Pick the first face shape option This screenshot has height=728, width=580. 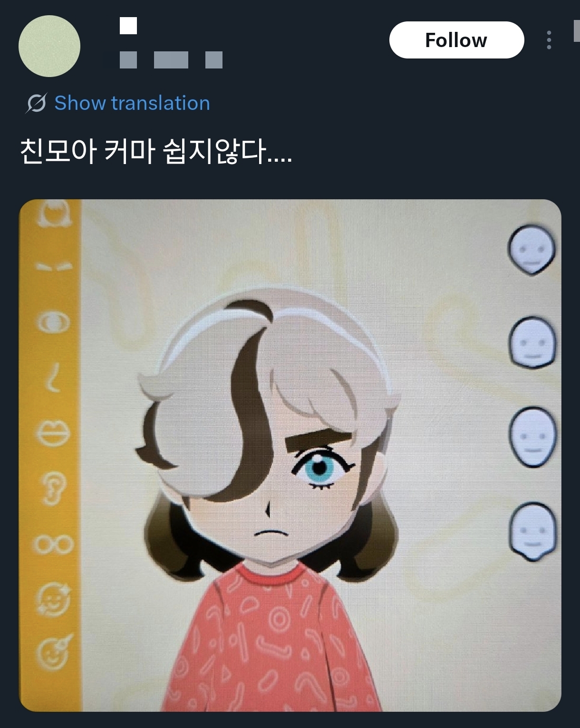coord(532,250)
